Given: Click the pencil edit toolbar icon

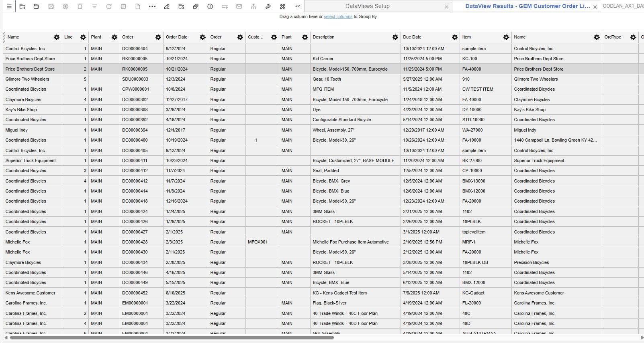Looking at the screenshot, I should pyautogui.click(x=167, y=6).
